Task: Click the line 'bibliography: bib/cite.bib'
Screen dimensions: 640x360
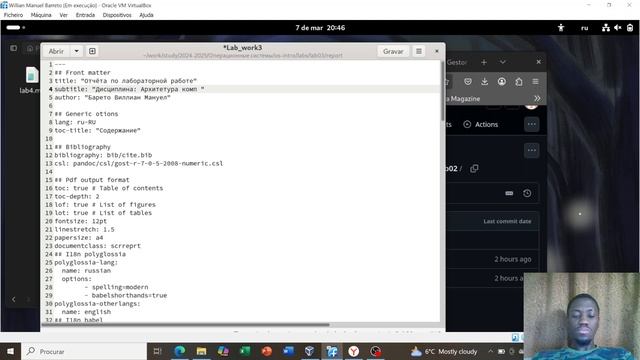Action: (x=103, y=155)
